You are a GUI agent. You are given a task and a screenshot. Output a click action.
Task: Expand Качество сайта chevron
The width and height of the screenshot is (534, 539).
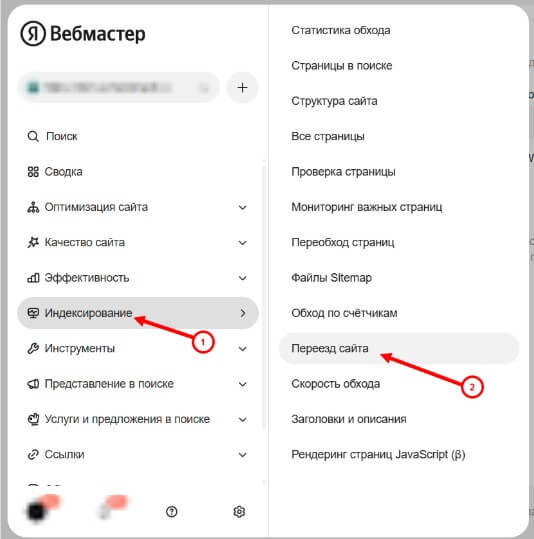point(242,243)
